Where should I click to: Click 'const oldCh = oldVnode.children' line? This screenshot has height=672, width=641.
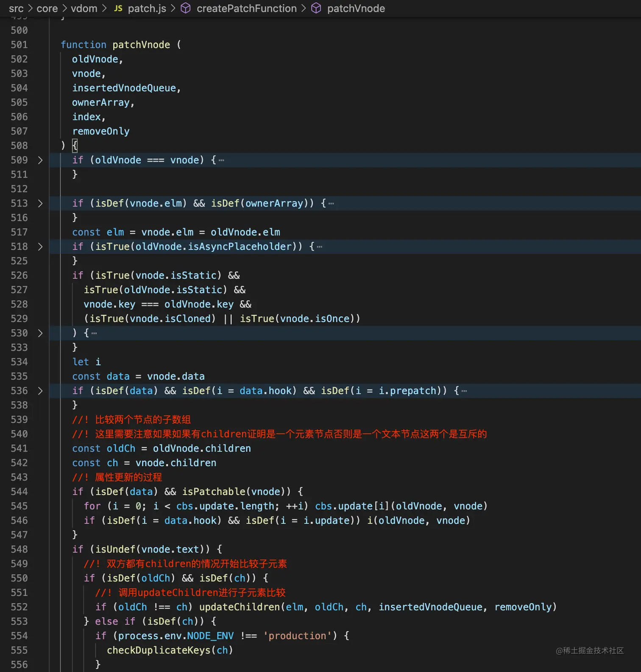(x=162, y=448)
